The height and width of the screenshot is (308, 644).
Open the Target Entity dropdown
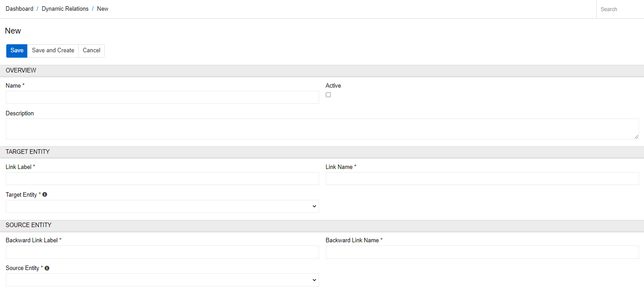[162, 206]
